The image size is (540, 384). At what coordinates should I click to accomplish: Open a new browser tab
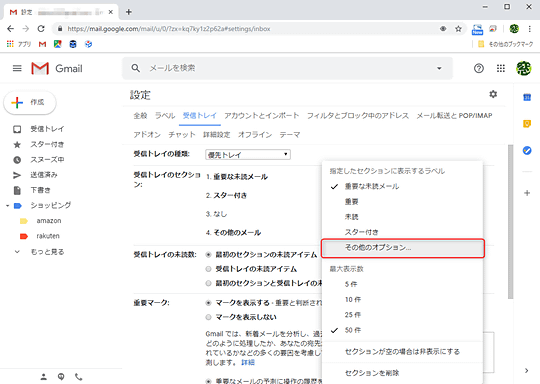tap(129, 12)
